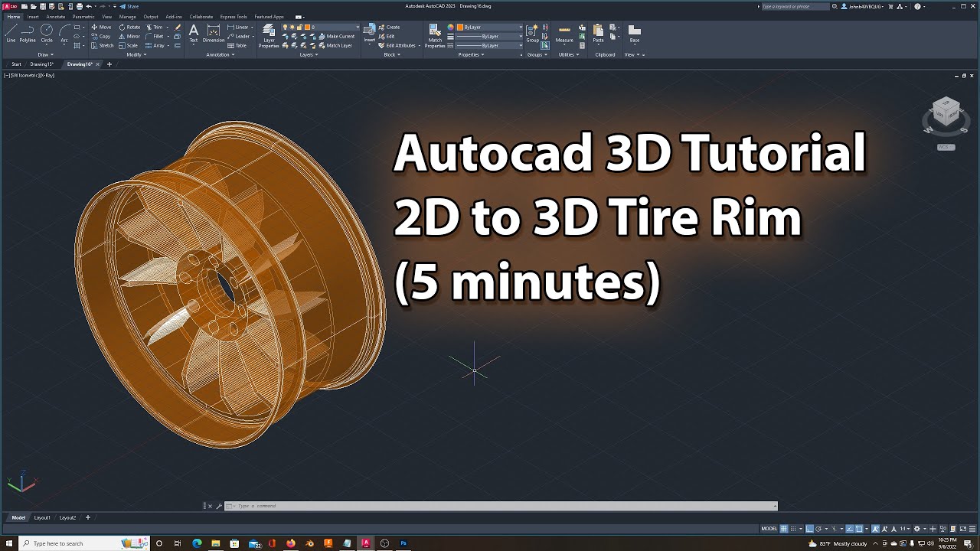Toggle MODEL space button in status bar
Viewport: 980px width, 551px height.
[x=769, y=529]
